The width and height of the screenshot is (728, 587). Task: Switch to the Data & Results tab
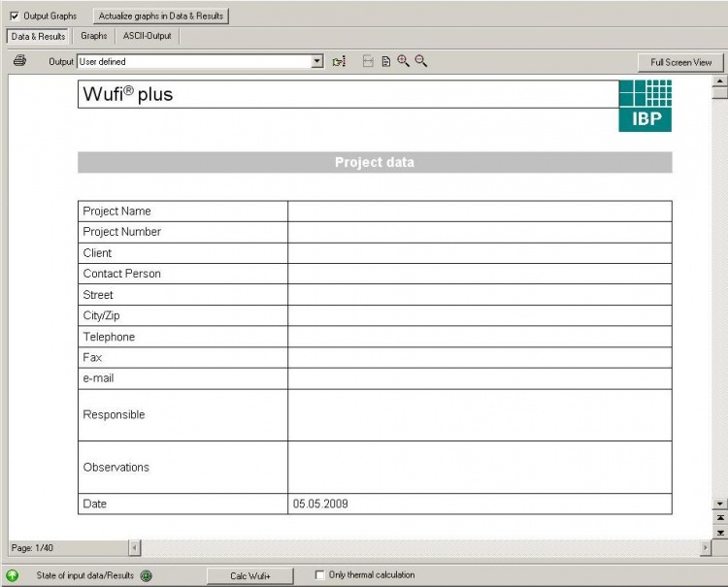(x=38, y=36)
